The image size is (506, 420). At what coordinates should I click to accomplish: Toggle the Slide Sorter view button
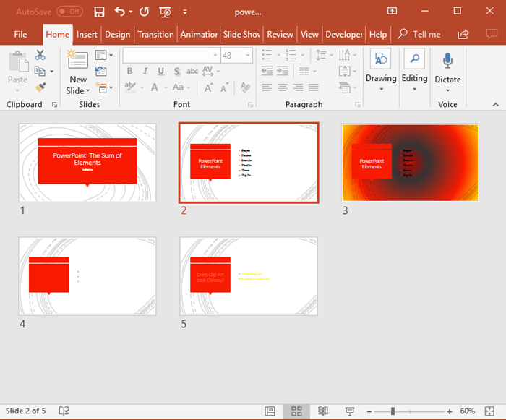[296, 411]
